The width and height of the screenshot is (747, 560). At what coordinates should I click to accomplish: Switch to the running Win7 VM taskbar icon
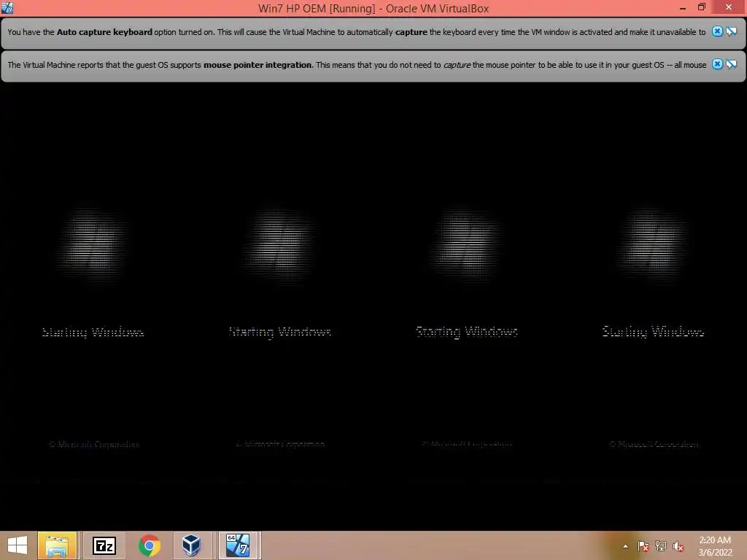pyautogui.click(x=238, y=545)
